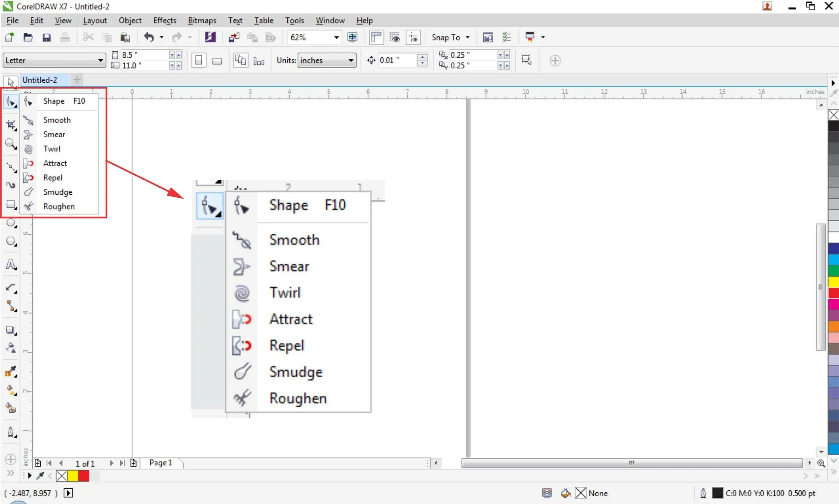Set page to Landscape orientation
Viewport: 839px width, 504px height.
(x=217, y=60)
